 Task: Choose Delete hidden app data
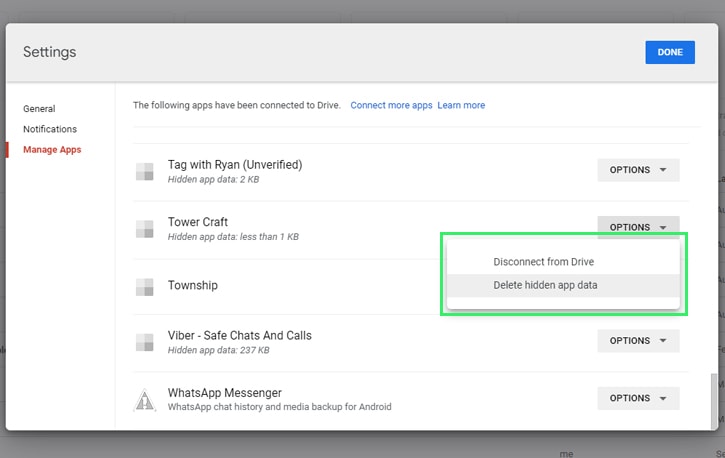point(563,285)
